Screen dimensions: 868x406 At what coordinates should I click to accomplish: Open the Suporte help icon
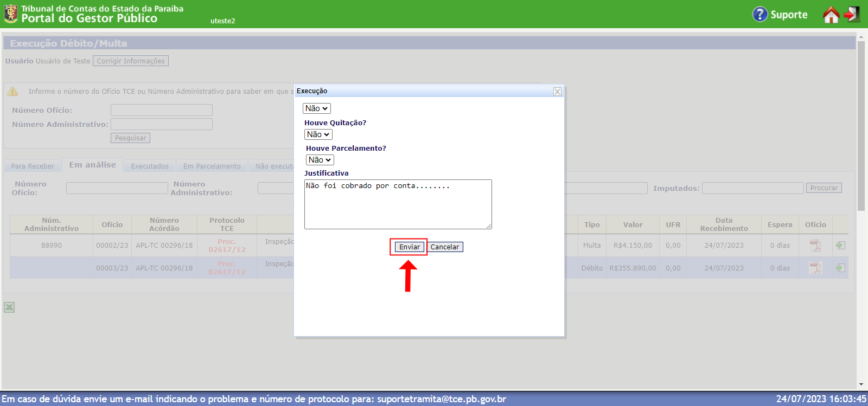[x=760, y=14]
